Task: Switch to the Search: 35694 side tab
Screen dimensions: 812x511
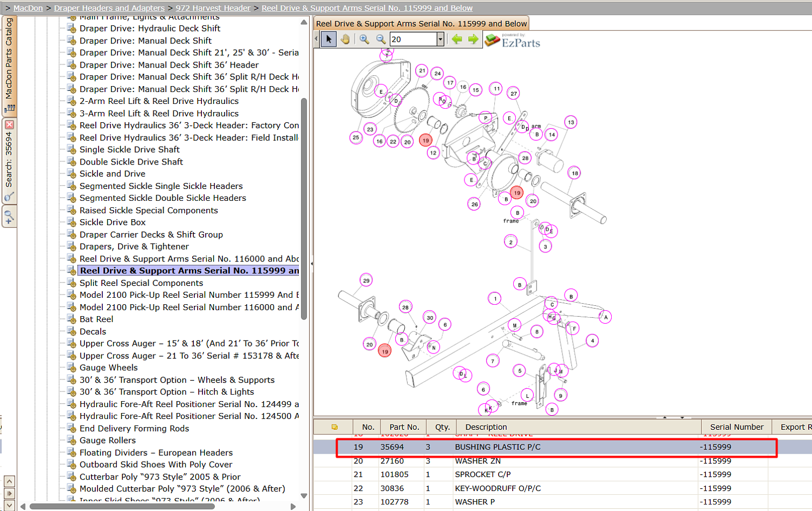Action: [x=9, y=160]
